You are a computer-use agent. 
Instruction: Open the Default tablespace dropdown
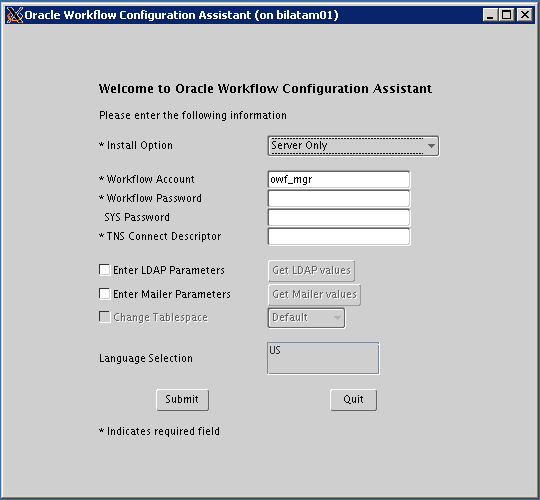pos(307,318)
